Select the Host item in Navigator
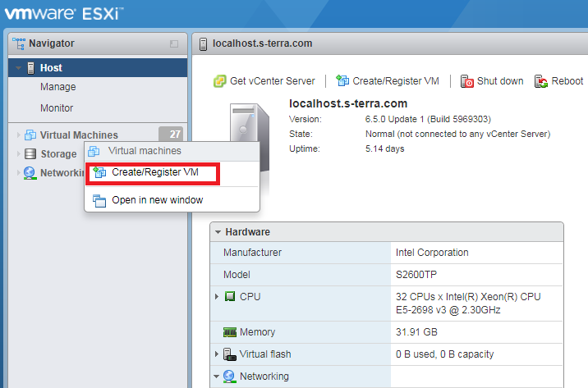The image size is (588, 388). tap(51, 68)
